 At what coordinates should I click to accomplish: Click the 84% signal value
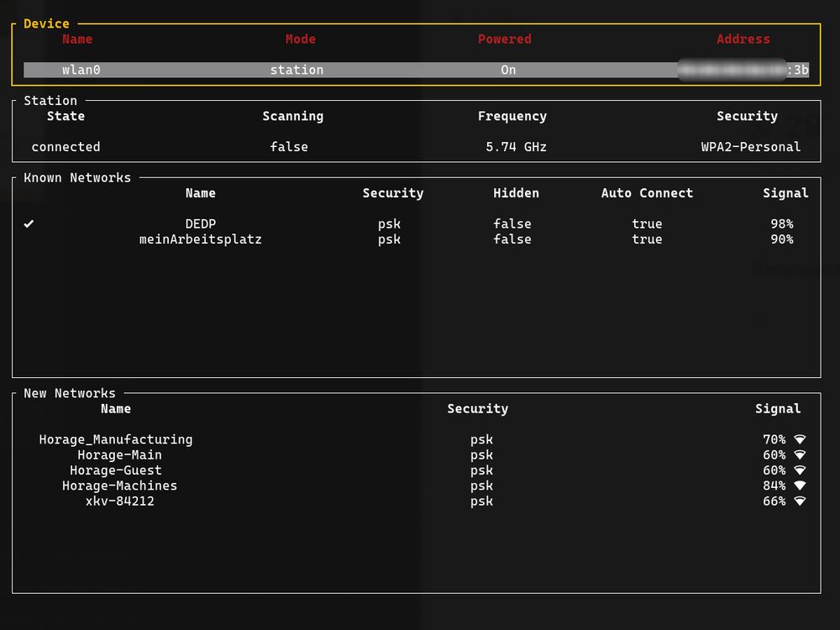tap(774, 486)
